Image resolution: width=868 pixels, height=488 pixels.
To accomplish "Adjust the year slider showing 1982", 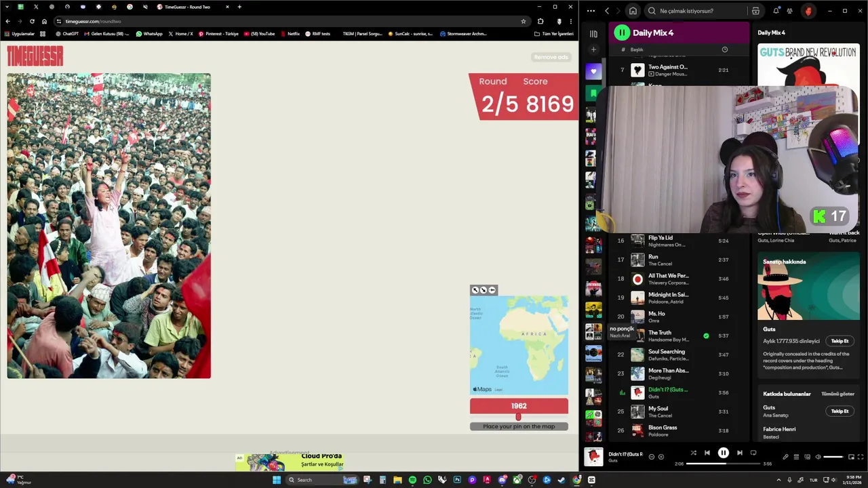I will [519, 417].
